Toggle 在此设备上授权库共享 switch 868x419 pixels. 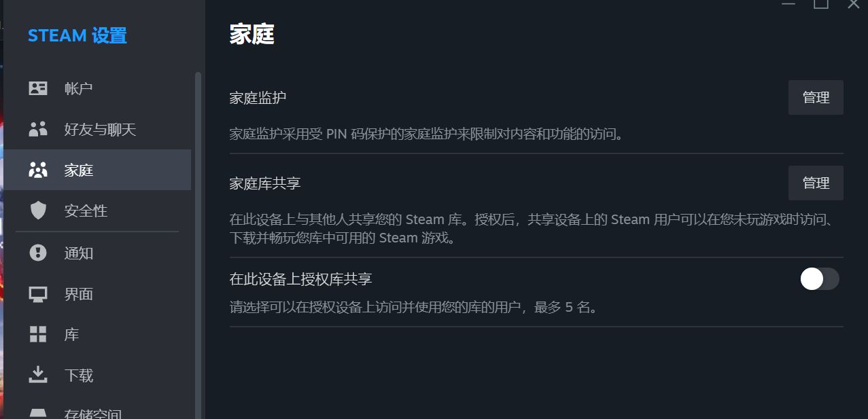[x=820, y=279]
